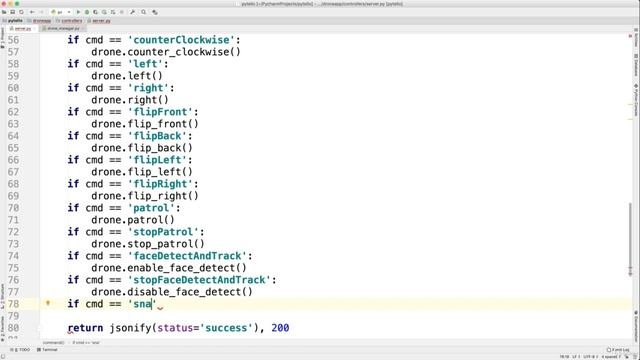Navigate forward with the right arrow icon

tap(41, 12)
